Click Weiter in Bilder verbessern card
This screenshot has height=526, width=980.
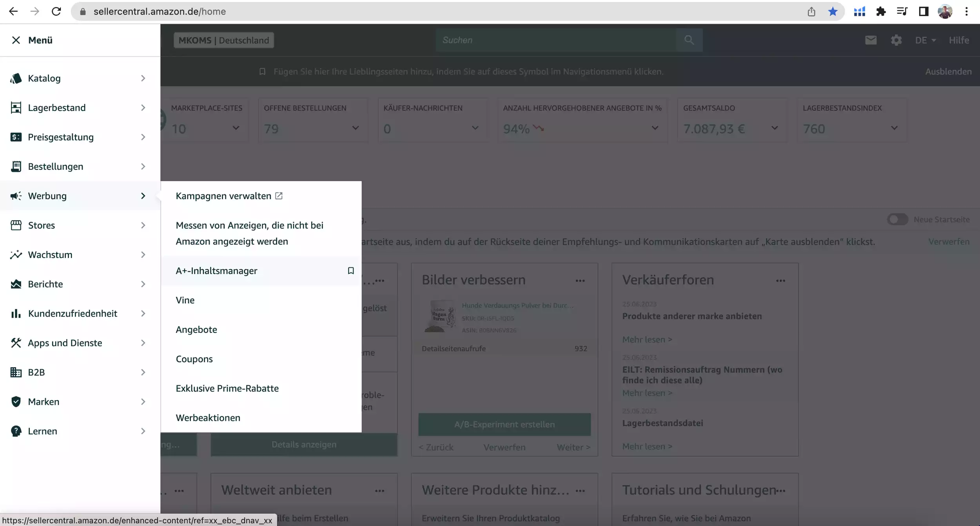coord(573,447)
